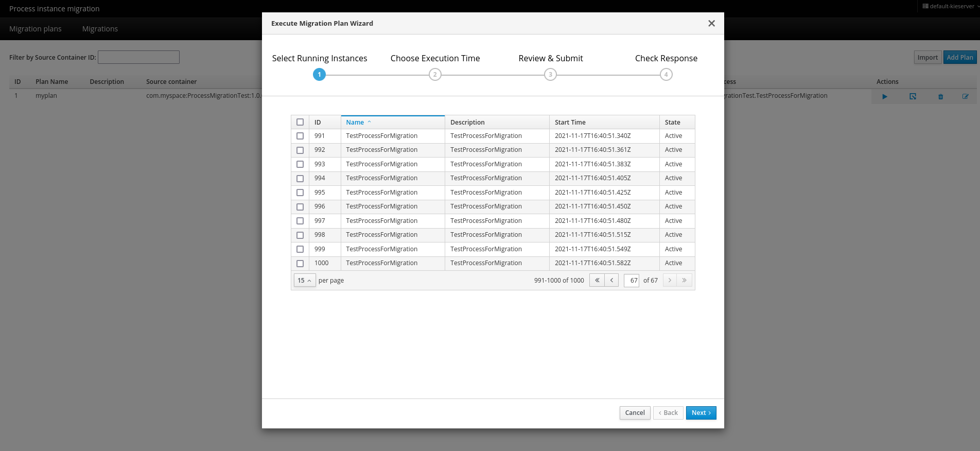The image size is (980, 451).
Task: Select the start time 2021-11-17T16:40:51.340Z cell
Action: point(604,136)
